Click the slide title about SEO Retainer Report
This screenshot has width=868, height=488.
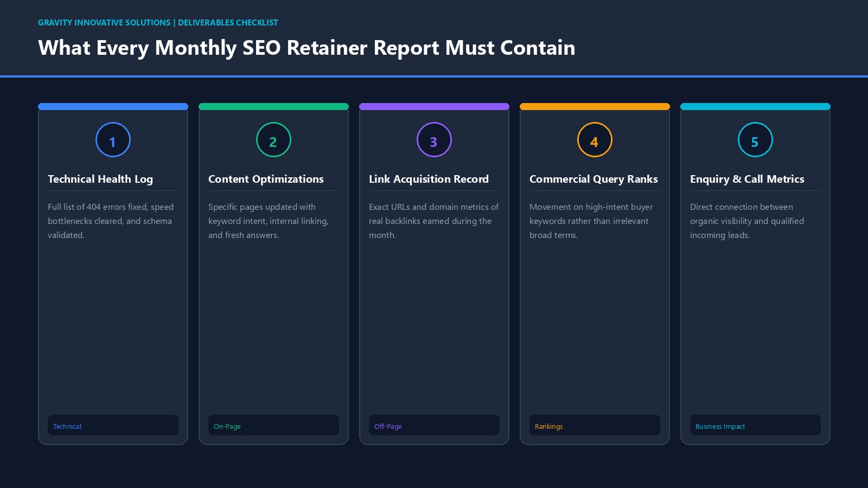(307, 48)
